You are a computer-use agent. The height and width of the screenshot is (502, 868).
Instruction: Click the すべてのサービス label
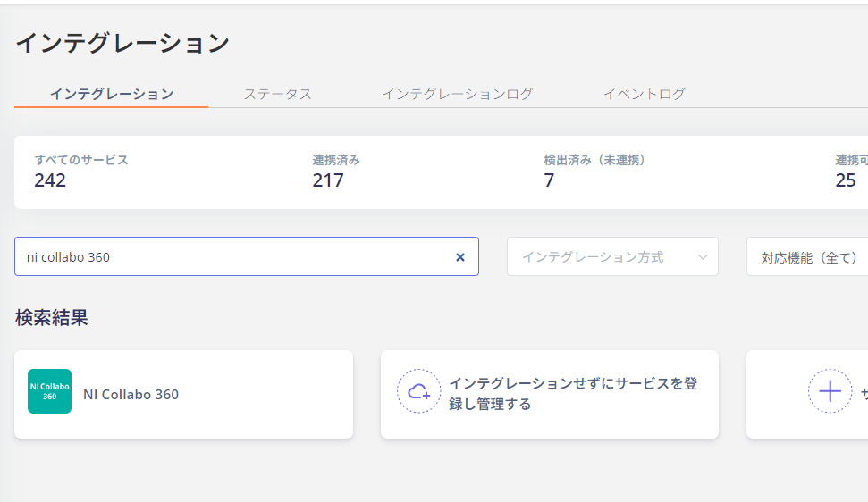click(x=81, y=160)
